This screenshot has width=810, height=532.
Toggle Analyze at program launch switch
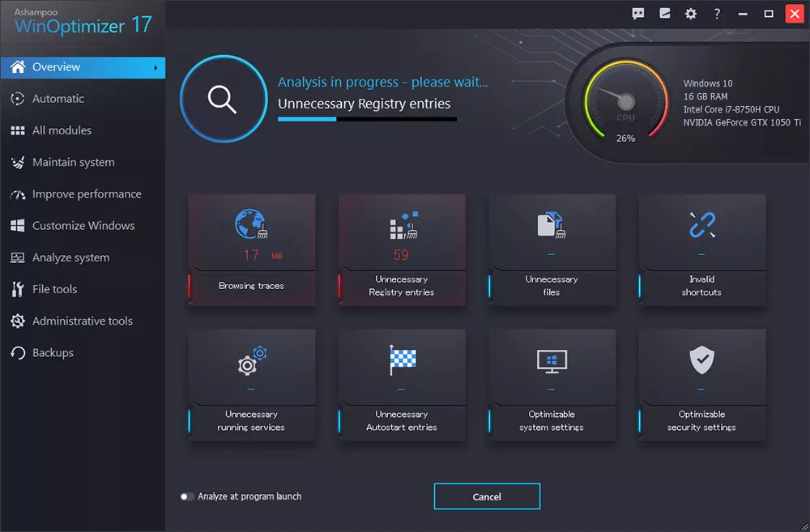click(187, 496)
